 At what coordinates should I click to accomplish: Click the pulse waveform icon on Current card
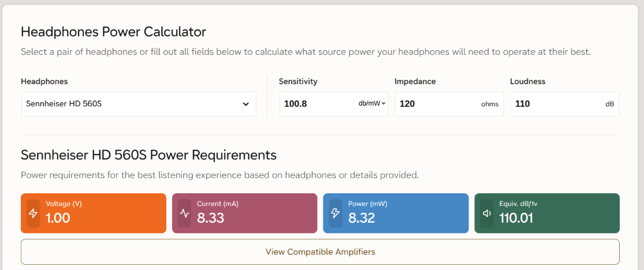(x=184, y=213)
